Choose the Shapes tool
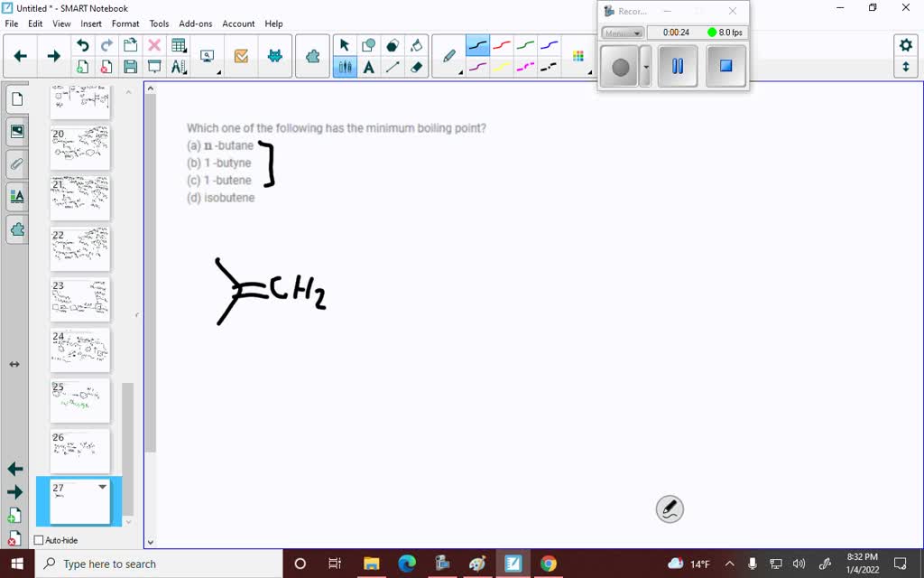The height and width of the screenshot is (578, 924). [x=367, y=43]
